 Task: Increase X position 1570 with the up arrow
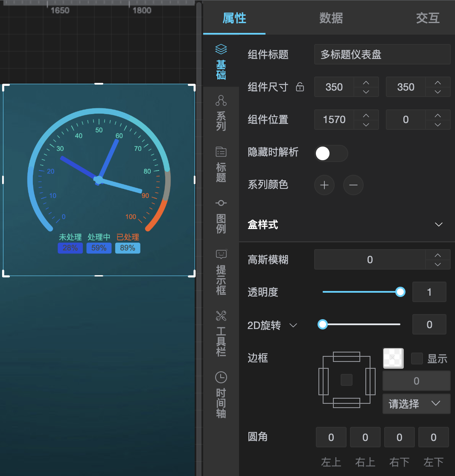366,115
